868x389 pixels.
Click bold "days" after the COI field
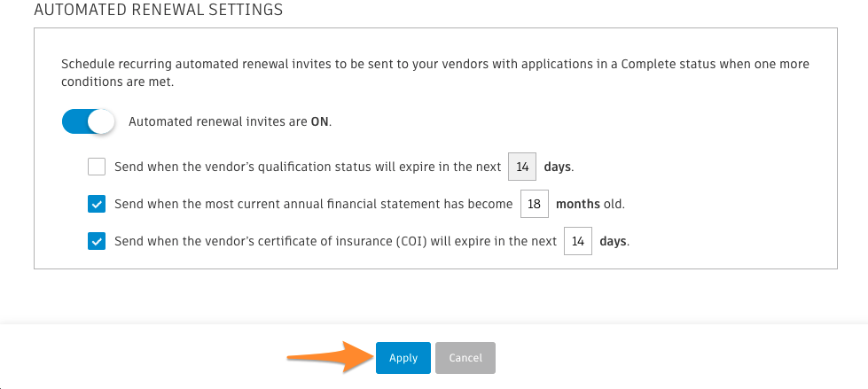pyautogui.click(x=614, y=241)
